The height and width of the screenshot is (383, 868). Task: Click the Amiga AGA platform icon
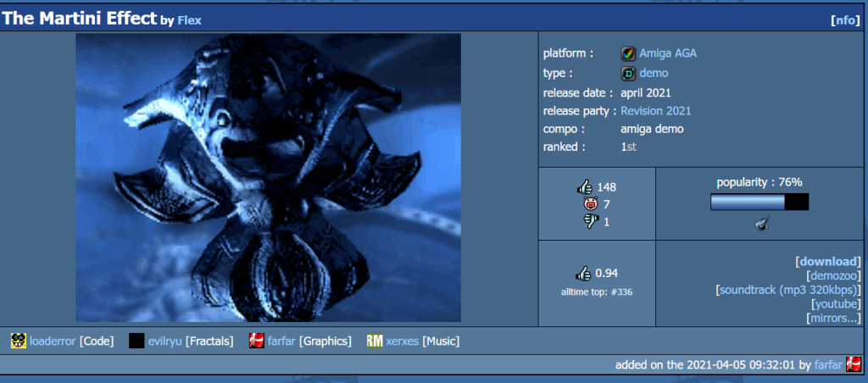tap(628, 53)
